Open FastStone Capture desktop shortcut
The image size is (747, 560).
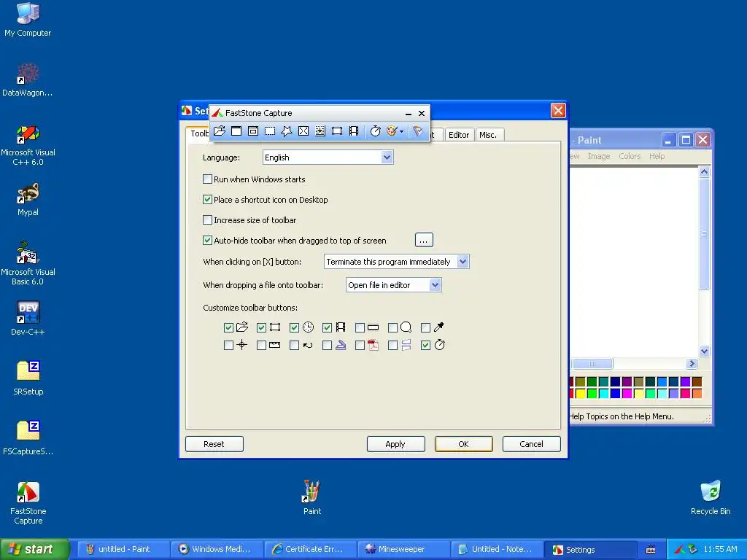pyautogui.click(x=28, y=503)
